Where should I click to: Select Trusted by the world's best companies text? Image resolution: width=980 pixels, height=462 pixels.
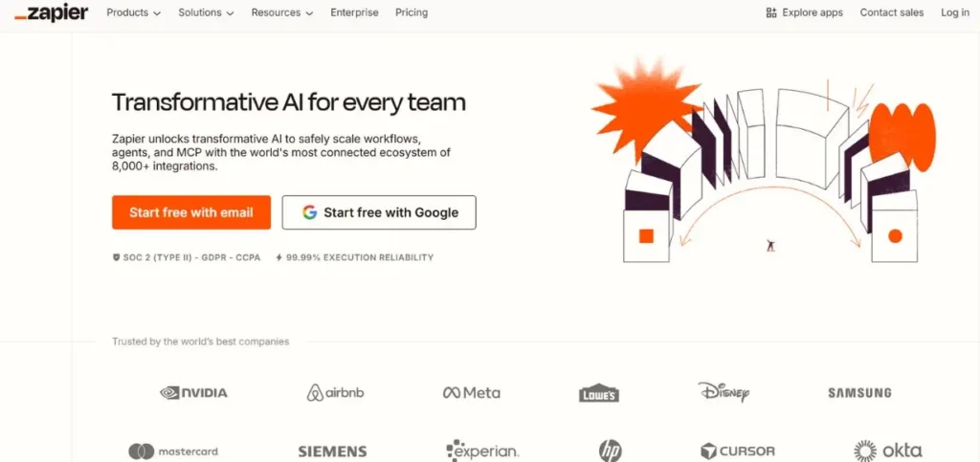[201, 341]
